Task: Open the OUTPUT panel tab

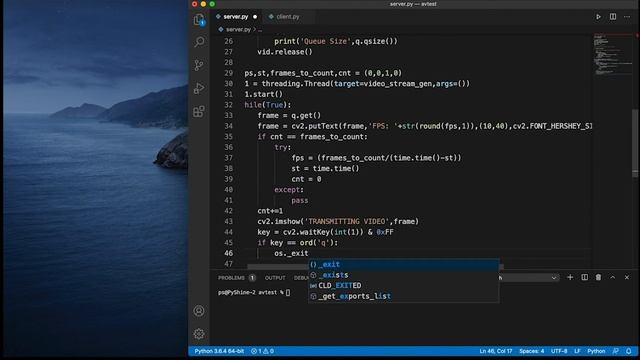Action: tap(275, 278)
